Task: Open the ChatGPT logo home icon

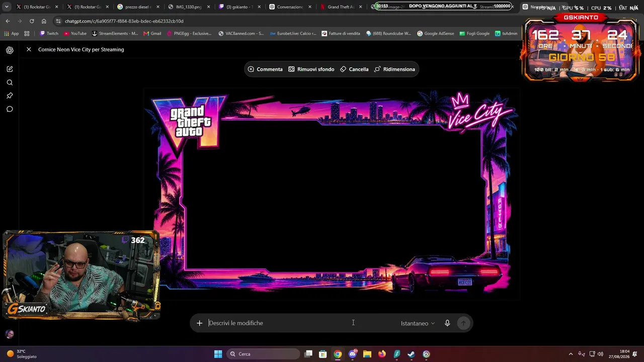Action: (x=10, y=50)
